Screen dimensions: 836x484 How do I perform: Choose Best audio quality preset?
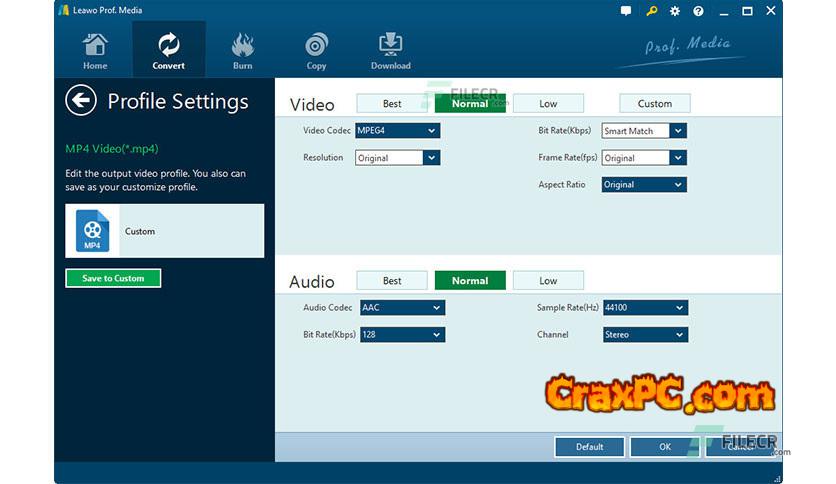(392, 281)
